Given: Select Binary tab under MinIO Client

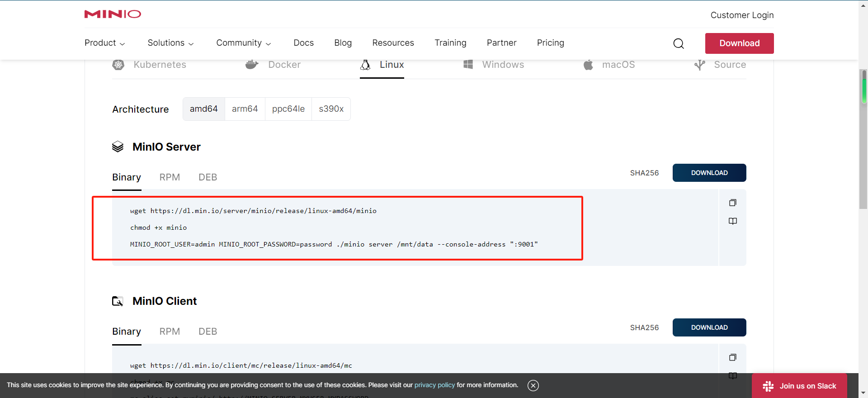Looking at the screenshot, I should (x=127, y=332).
